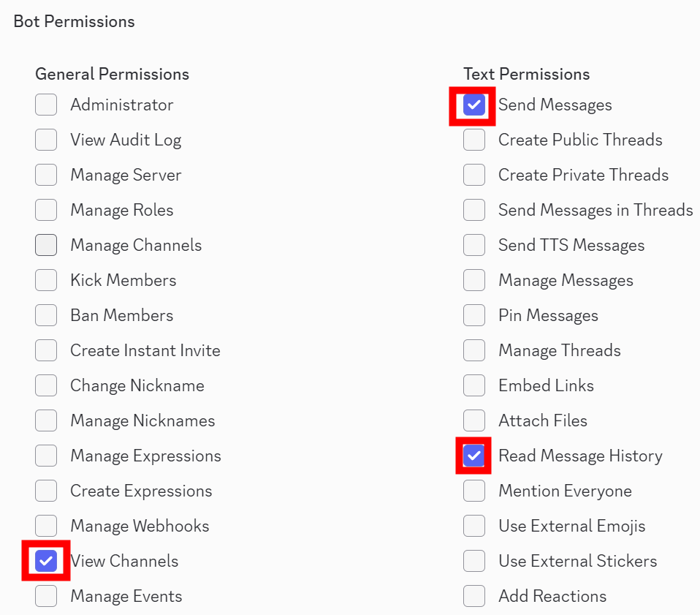Enable the Add Reactions permission
Screen dimensions: 700x615
474,597
